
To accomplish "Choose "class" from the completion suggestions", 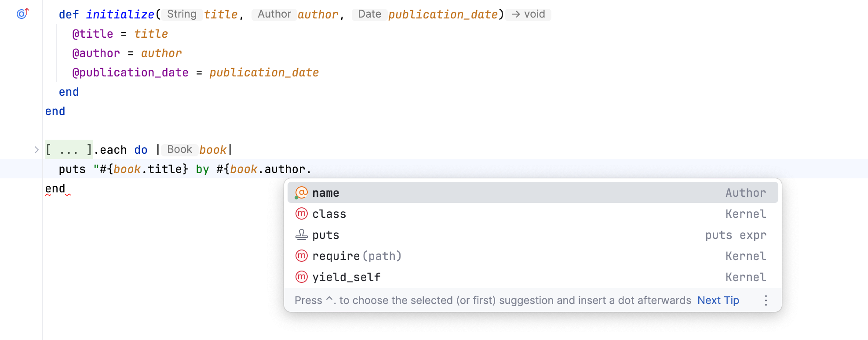I will (x=329, y=213).
